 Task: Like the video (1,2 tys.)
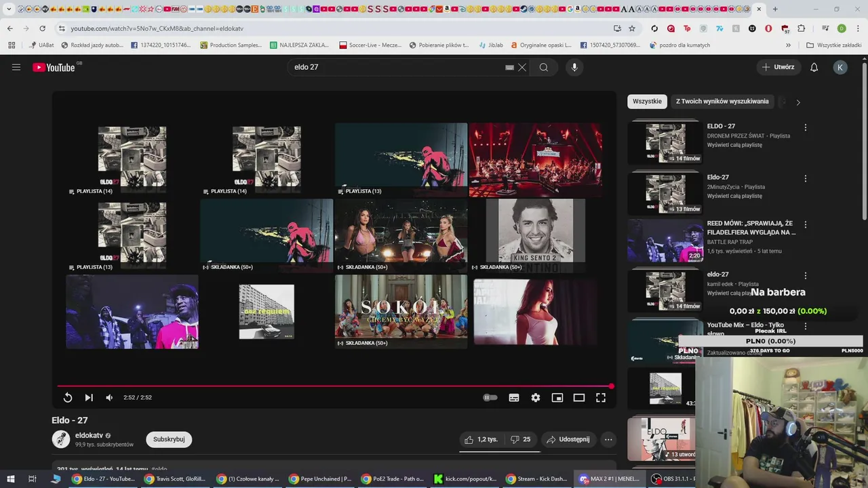pos(481,439)
